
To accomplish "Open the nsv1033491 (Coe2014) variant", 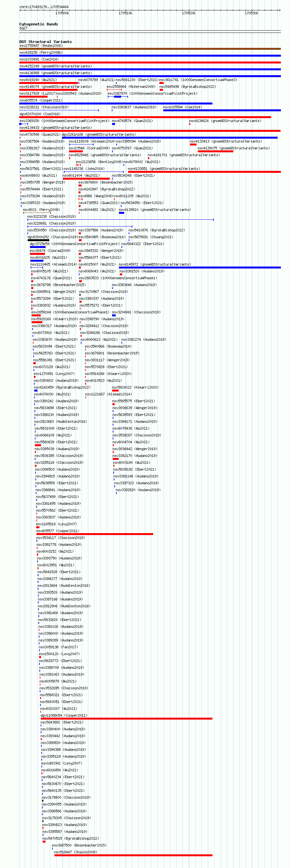I will [x=39, y=59].
